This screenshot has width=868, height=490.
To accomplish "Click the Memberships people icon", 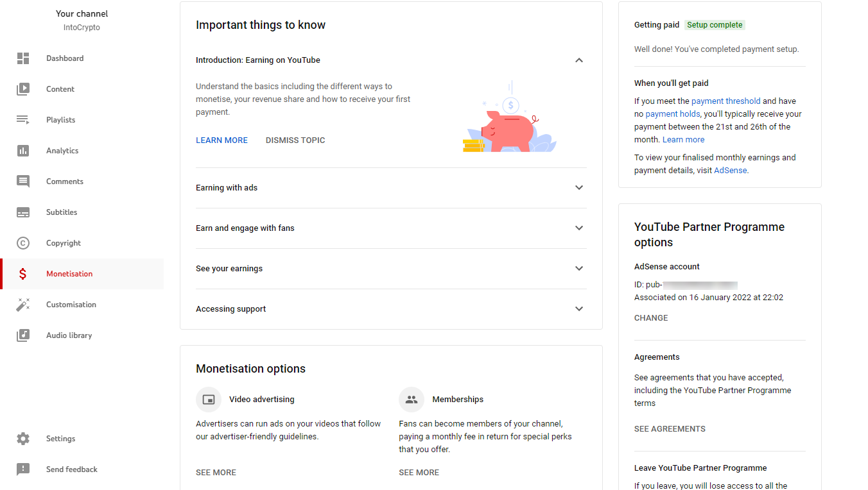I will 412,400.
